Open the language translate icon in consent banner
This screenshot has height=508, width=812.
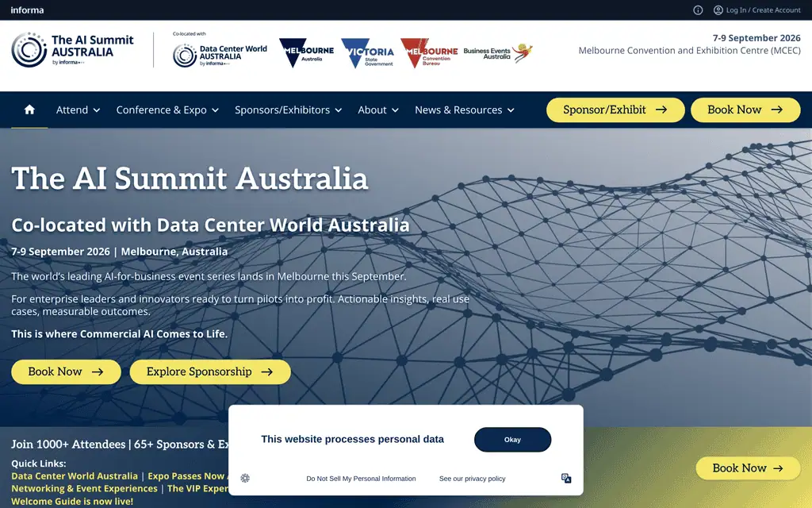tap(566, 478)
